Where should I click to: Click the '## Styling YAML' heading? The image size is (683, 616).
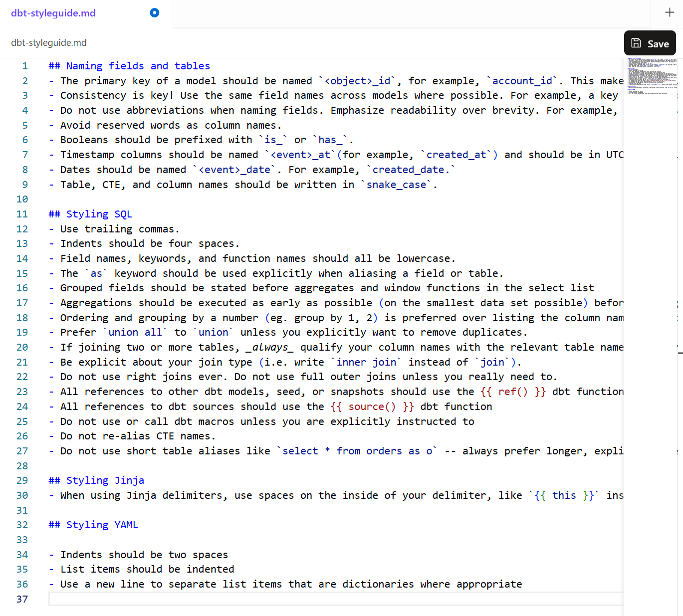(93, 525)
